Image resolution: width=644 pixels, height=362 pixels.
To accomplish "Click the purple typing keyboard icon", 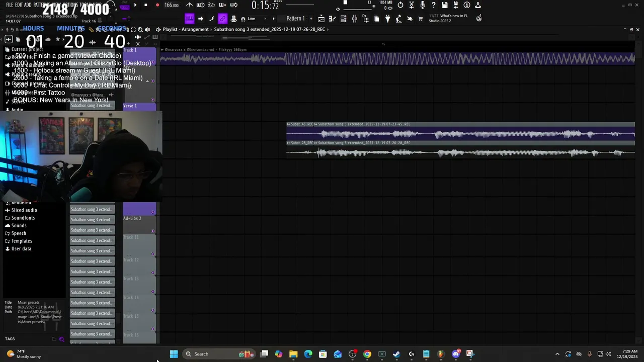I will 189,19.
